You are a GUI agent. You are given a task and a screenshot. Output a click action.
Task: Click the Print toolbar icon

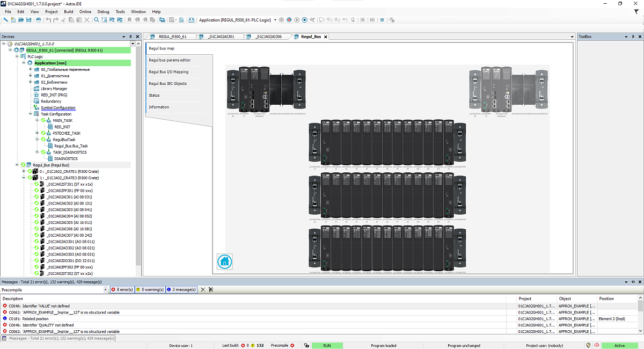(x=38, y=20)
